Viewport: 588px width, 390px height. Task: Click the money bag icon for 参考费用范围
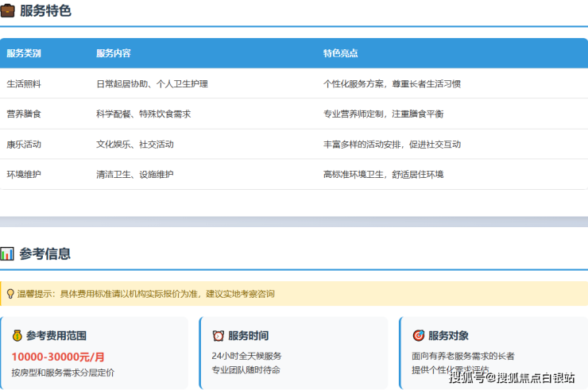(17, 336)
